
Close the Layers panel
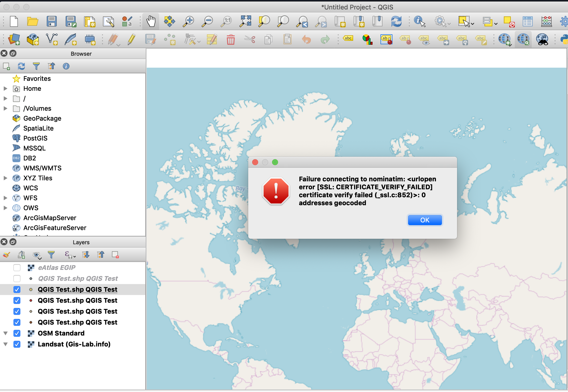(x=4, y=242)
